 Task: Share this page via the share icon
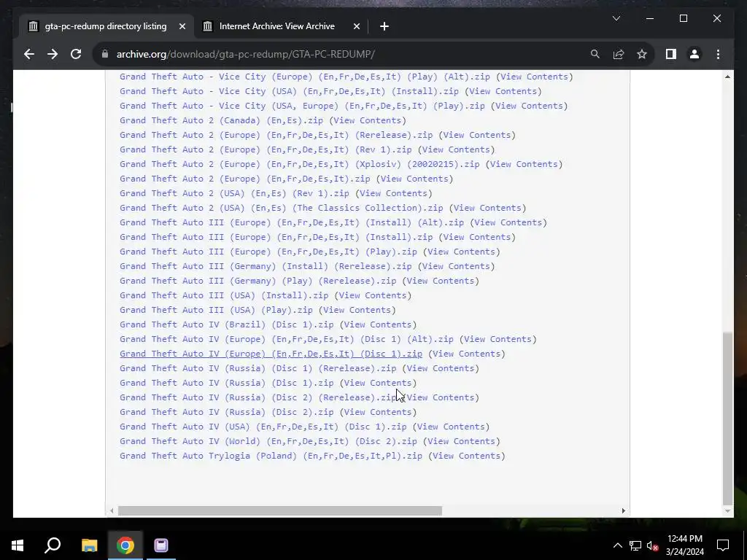619,54
